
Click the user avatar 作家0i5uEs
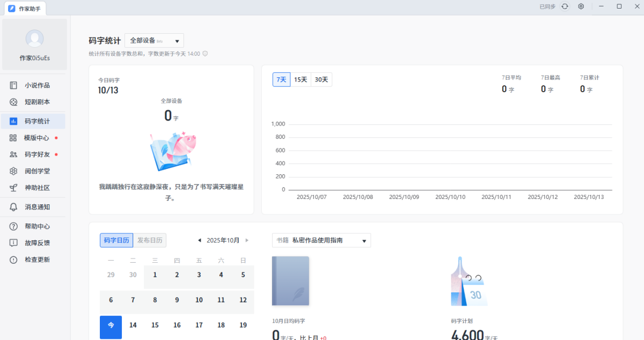coord(34,39)
